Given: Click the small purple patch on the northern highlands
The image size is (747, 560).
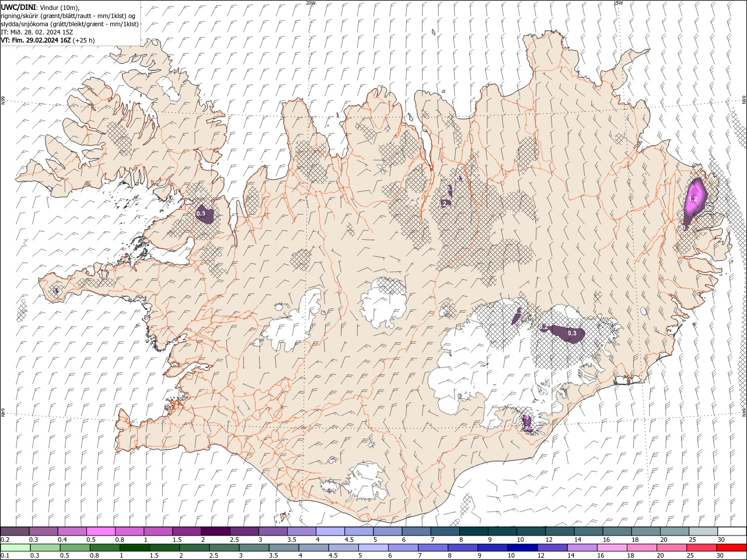Looking at the screenshot, I should (446, 202).
